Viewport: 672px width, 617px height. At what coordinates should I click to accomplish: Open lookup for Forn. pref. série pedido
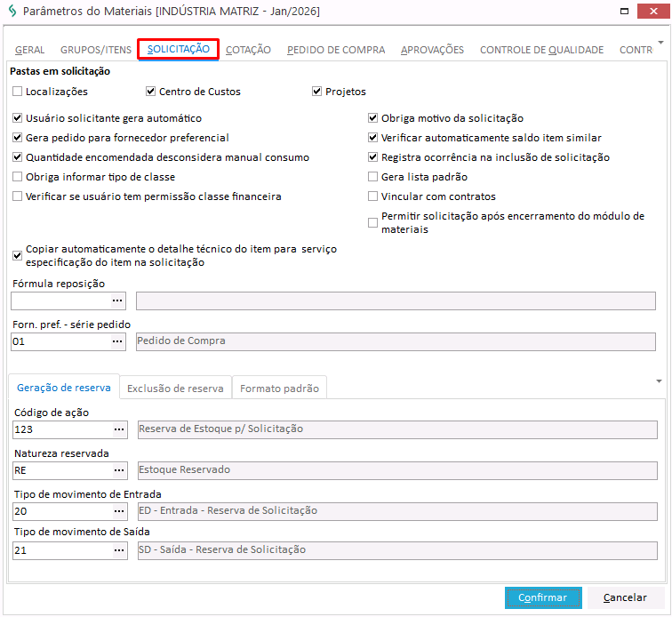(x=117, y=341)
